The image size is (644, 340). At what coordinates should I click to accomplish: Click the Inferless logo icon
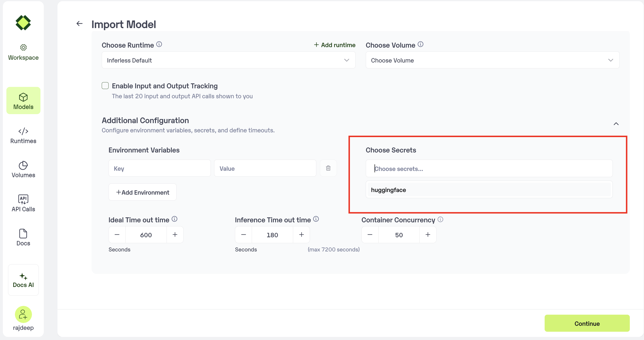coord(23,23)
